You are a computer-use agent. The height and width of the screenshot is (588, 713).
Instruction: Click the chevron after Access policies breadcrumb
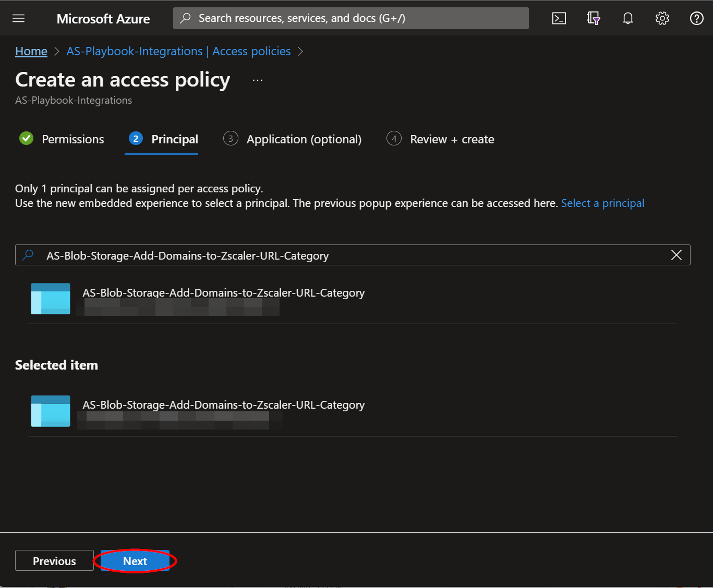pos(300,51)
